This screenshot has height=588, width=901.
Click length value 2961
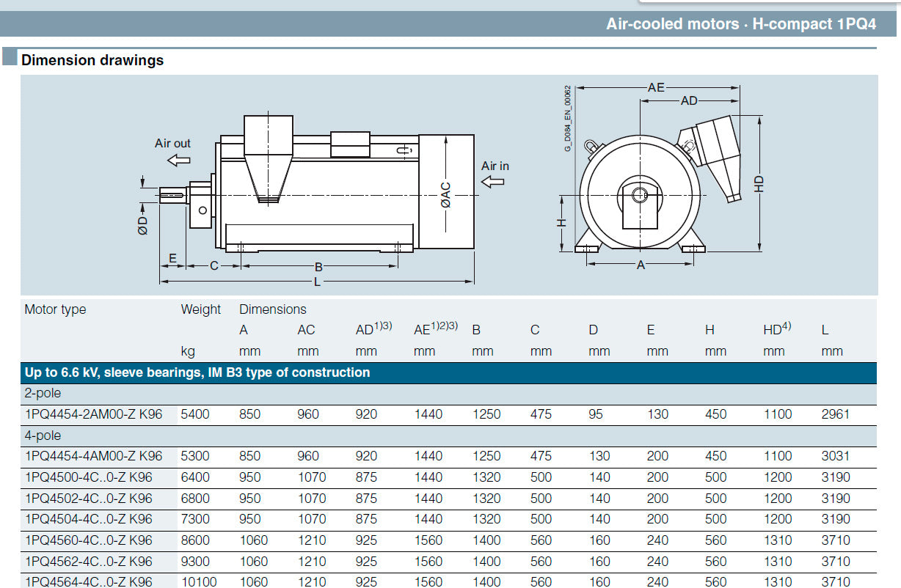[836, 414]
